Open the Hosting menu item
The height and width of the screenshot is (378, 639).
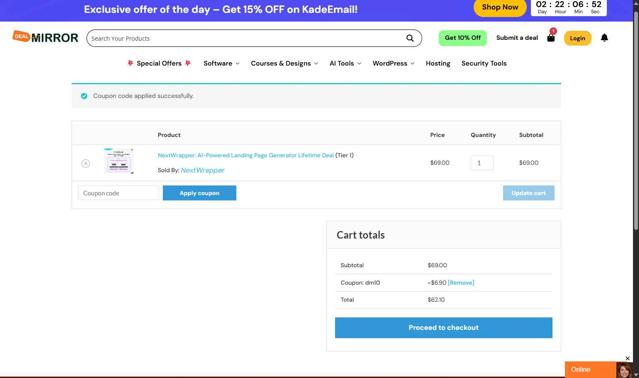pyautogui.click(x=438, y=63)
